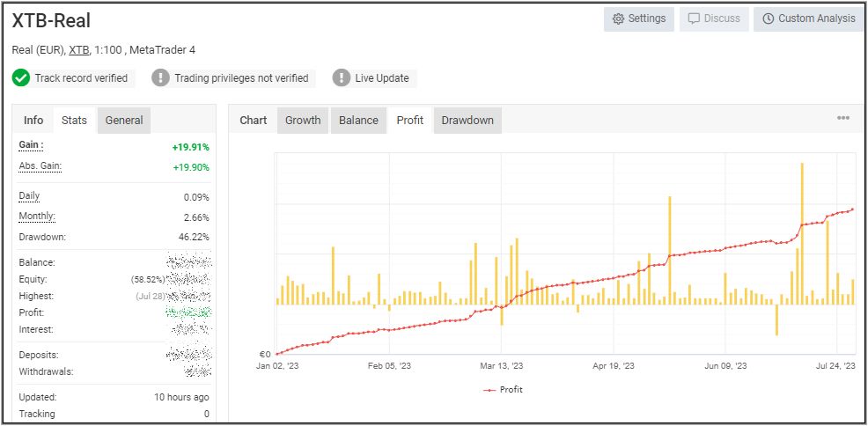Click the Gain label in stats
This screenshot has width=868, height=426.
(x=31, y=145)
